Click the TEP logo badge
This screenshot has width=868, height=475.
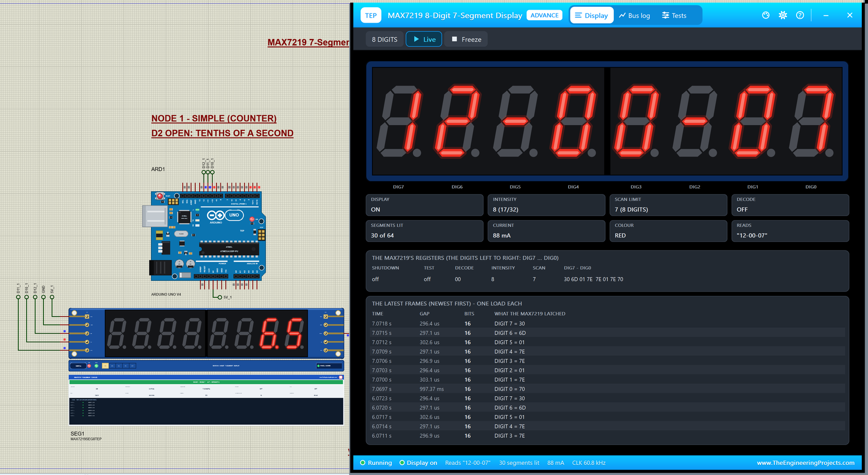[371, 15]
